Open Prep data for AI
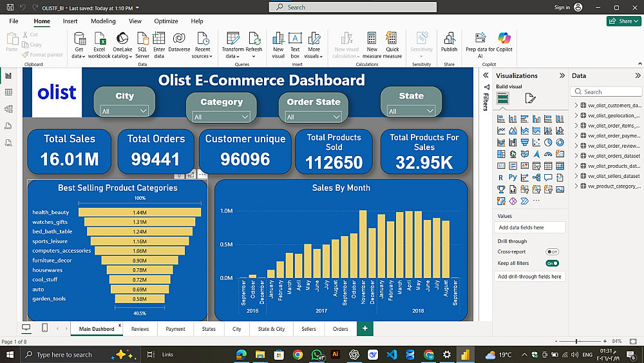Viewport: 644px width, 363px height. click(x=480, y=45)
